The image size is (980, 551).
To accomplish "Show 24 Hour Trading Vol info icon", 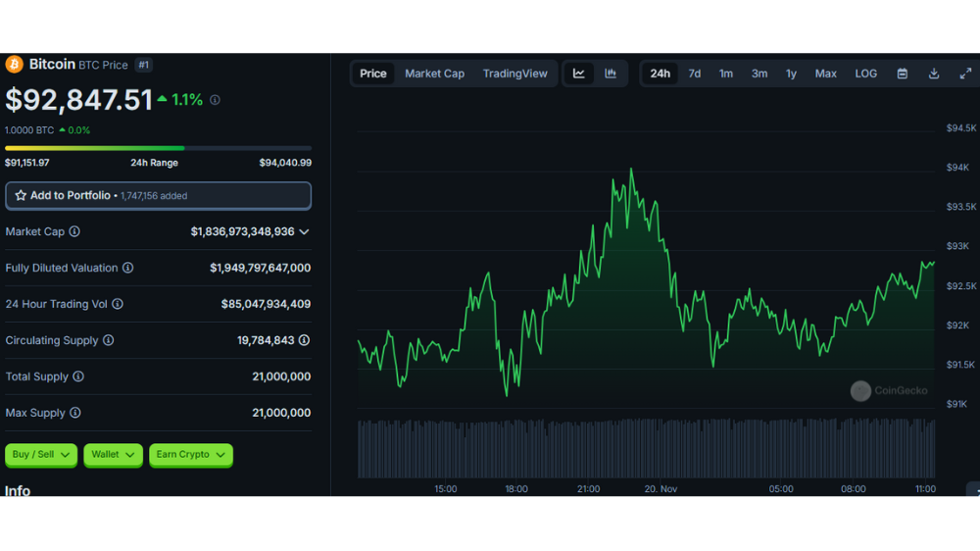I will click(118, 304).
